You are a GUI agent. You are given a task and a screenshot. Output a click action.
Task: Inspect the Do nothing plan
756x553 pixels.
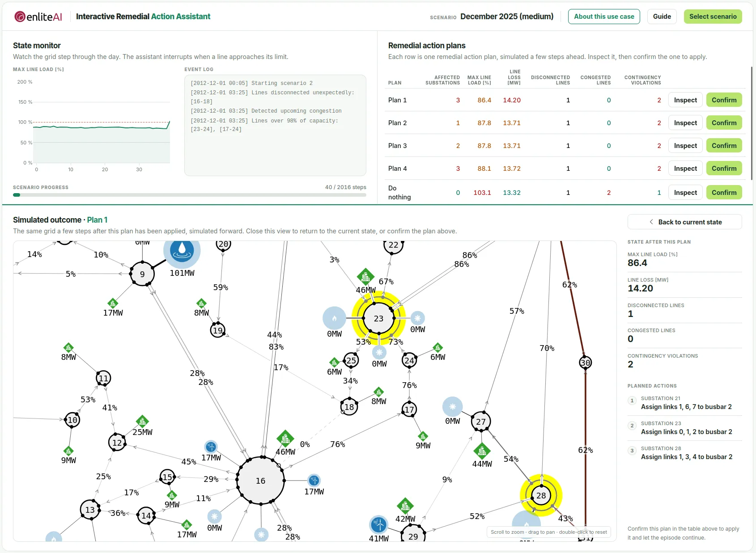point(685,193)
